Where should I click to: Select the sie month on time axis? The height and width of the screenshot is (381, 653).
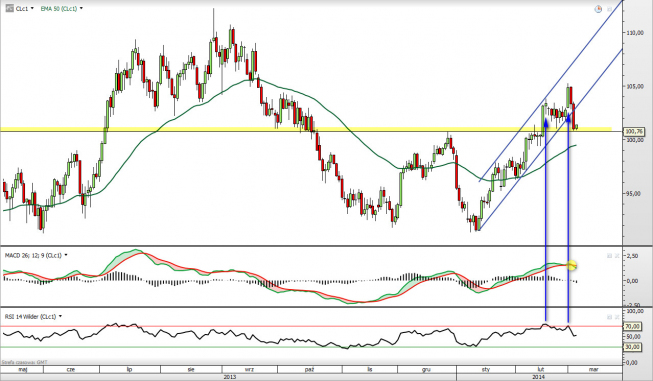[x=191, y=369]
